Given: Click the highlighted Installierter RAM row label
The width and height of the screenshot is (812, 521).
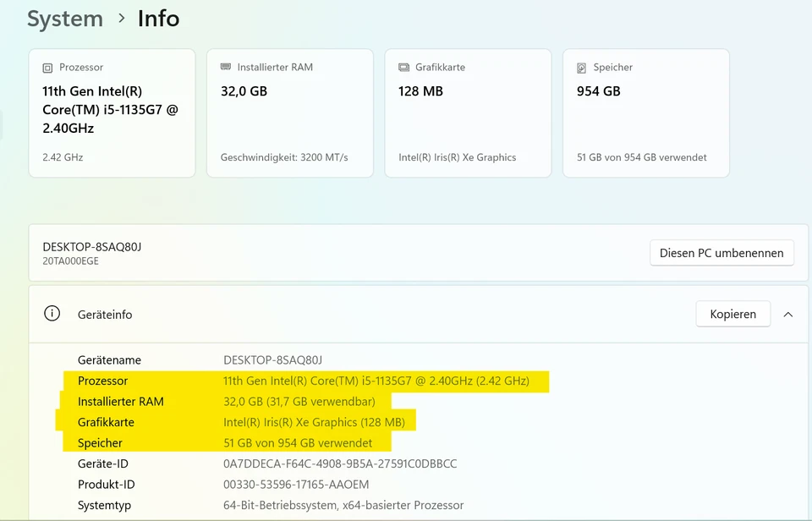Looking at the screenshot, I should 121,402.
